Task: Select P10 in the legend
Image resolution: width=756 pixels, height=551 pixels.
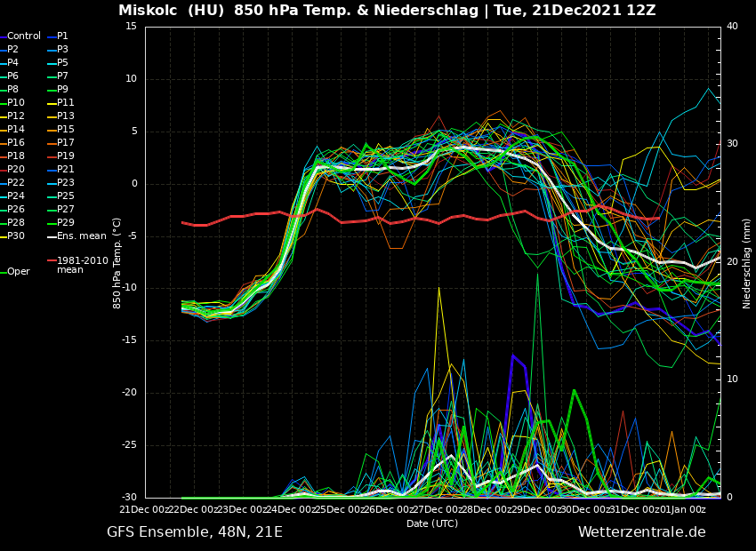Action: pyautogui.click(x=16, y=103)
